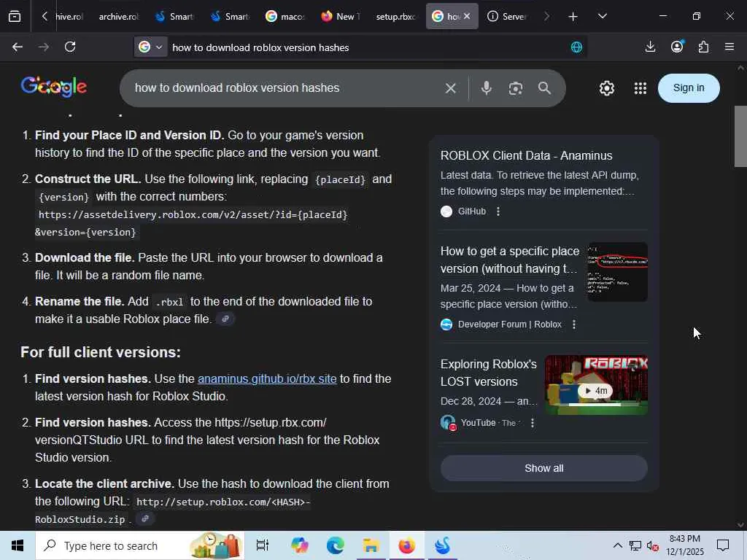
Task: Open the Firefox application menu
Action: (729, 47)
